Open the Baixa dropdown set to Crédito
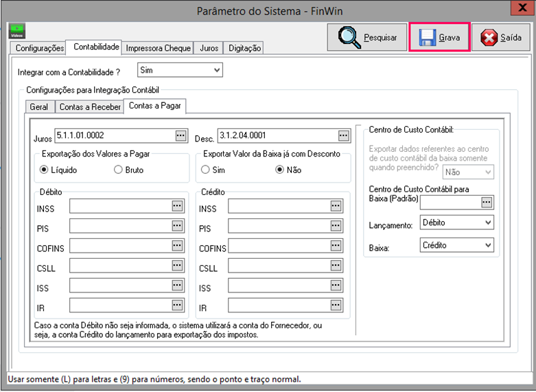Viewport: 536px width, 392px height. [x=487, y=244]
